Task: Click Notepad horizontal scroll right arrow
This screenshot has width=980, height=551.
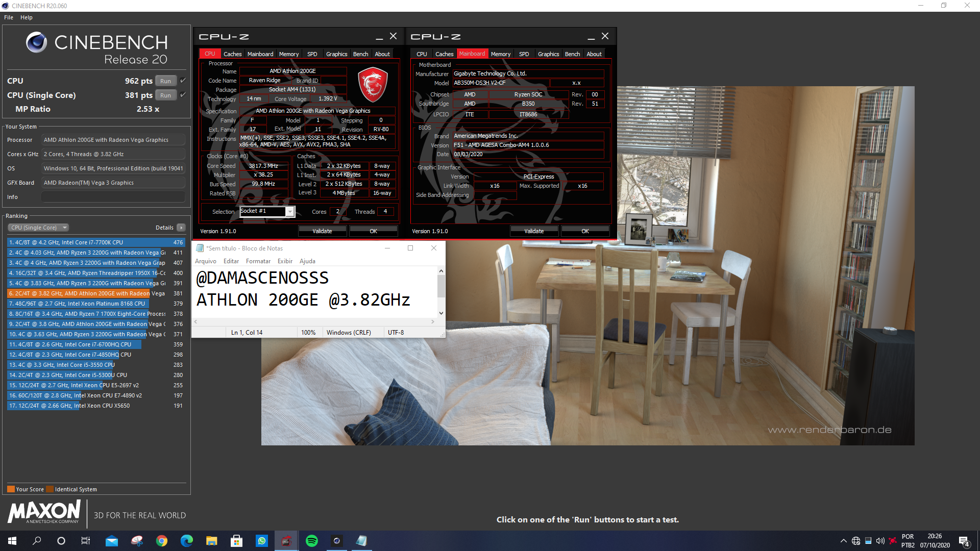Action: pyautogui.click(x=433, y=321)
